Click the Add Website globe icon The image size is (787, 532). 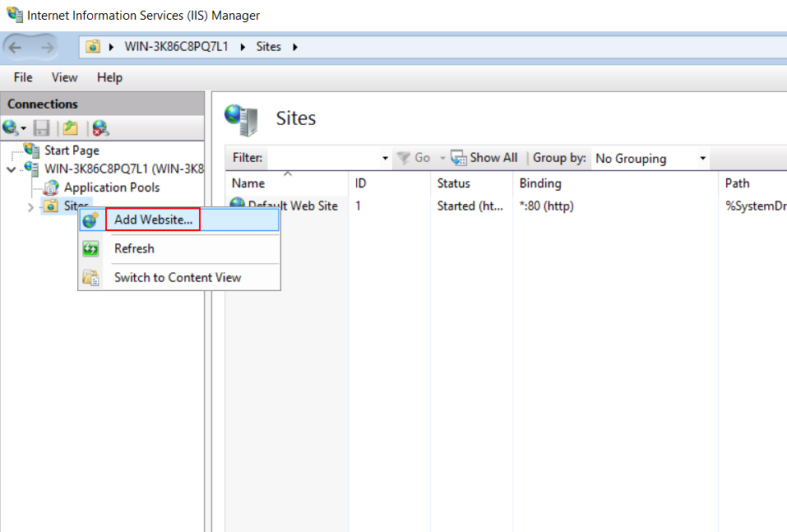tap(91, 220)
